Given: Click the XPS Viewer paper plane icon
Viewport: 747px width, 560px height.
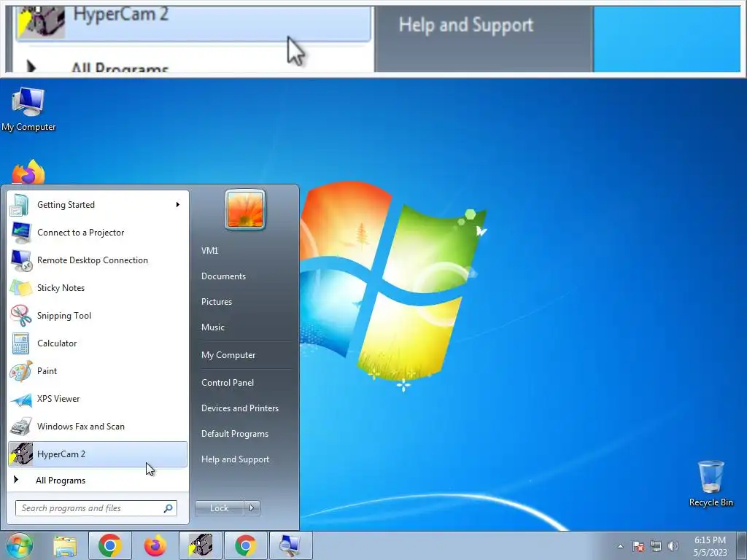Looking at the screenshot, I should [x=20, y=399].
